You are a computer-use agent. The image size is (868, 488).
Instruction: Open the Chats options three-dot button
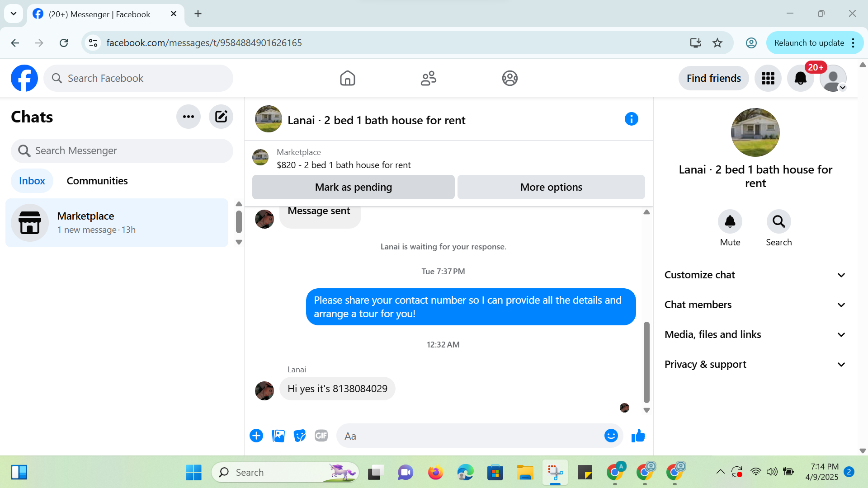(x=189, y=117)
